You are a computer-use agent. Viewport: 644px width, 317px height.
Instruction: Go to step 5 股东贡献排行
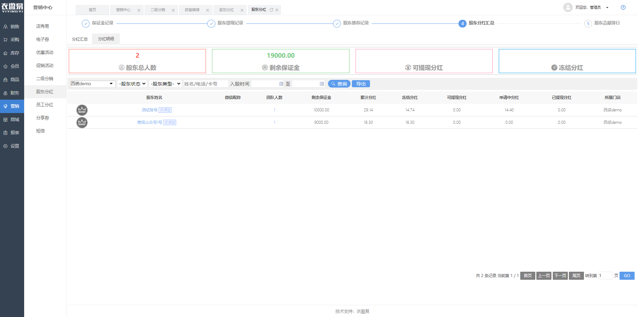(588, 23)
